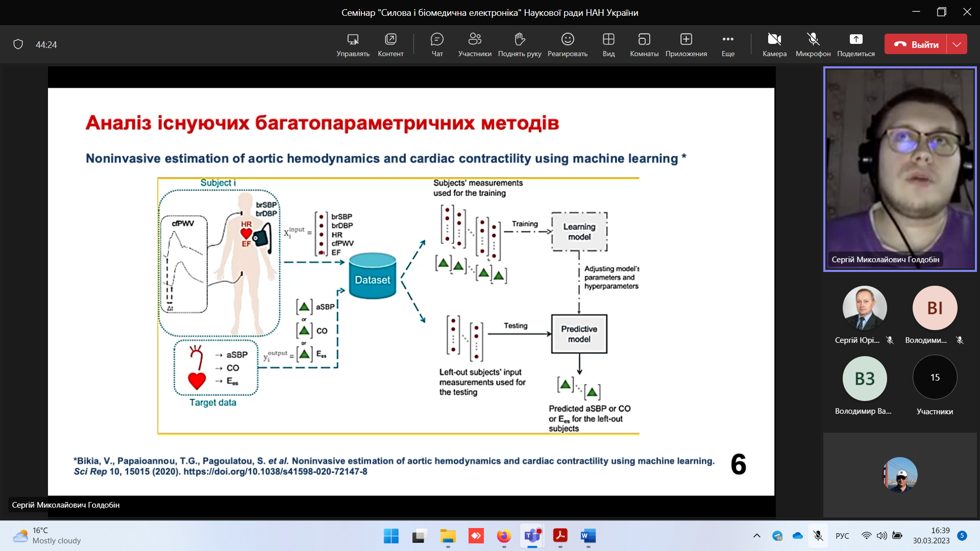Click the 15 Участники overflow button

click(935, 378)
